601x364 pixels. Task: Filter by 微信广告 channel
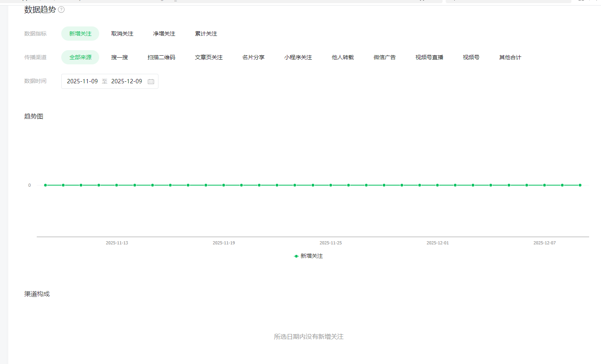[384, 57]
